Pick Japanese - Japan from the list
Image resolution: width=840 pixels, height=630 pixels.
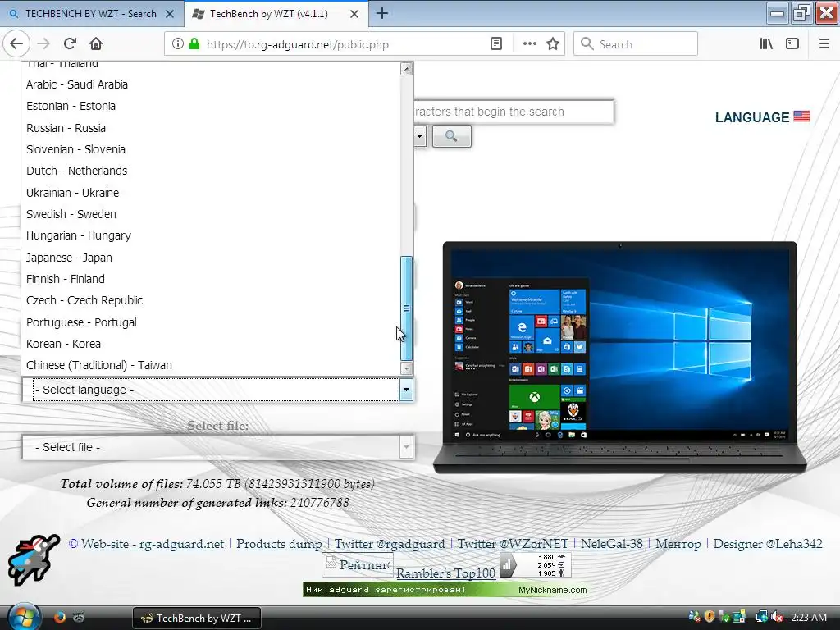pos(211,258)
